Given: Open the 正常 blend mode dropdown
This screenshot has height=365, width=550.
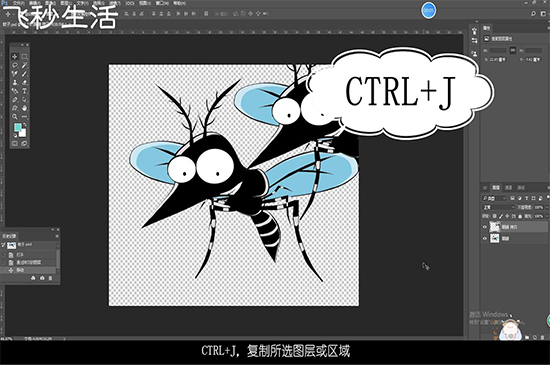Looking at the screenshot, I should click(498, 207).
